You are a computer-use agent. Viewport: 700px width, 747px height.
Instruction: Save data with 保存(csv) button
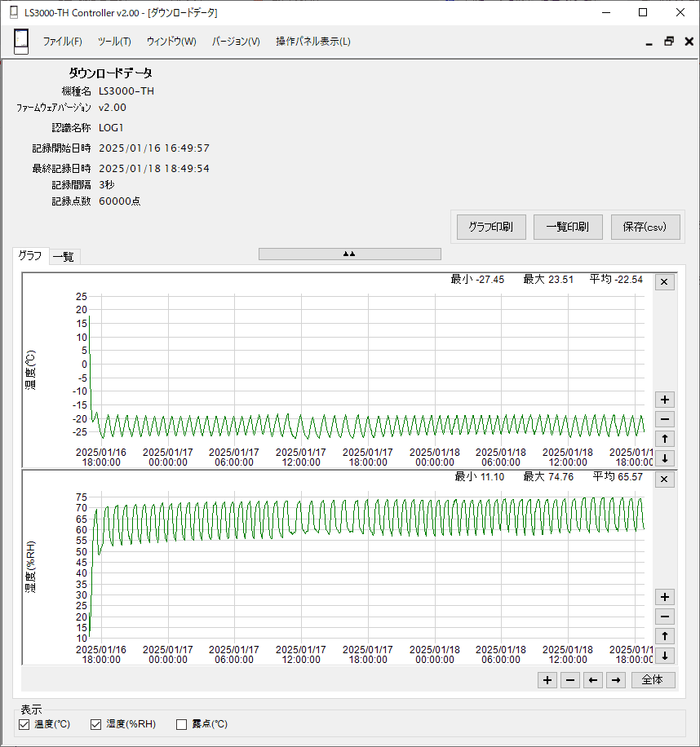645,227
